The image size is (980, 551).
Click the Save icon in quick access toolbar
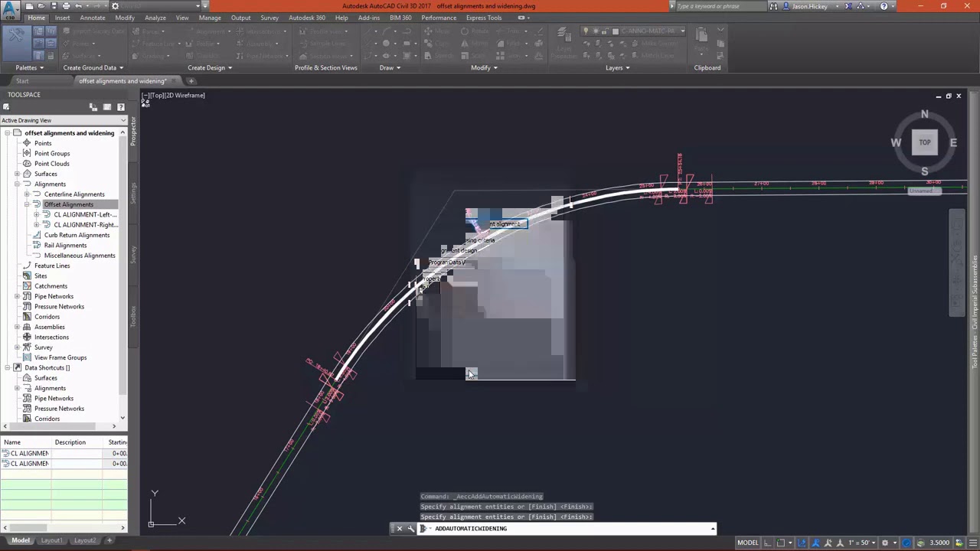pyautogui.click(x=54, y=6)
